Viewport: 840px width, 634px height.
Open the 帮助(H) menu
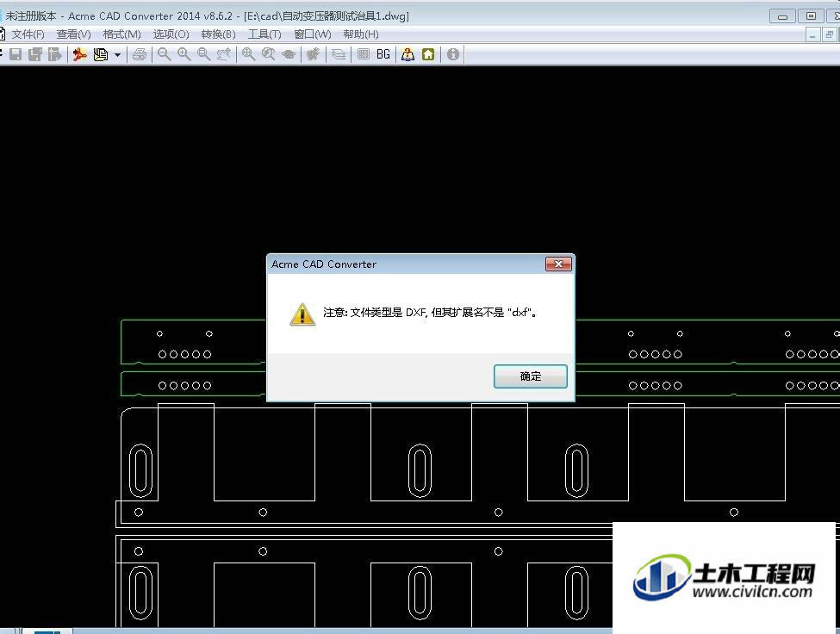(x=360, y=34)
